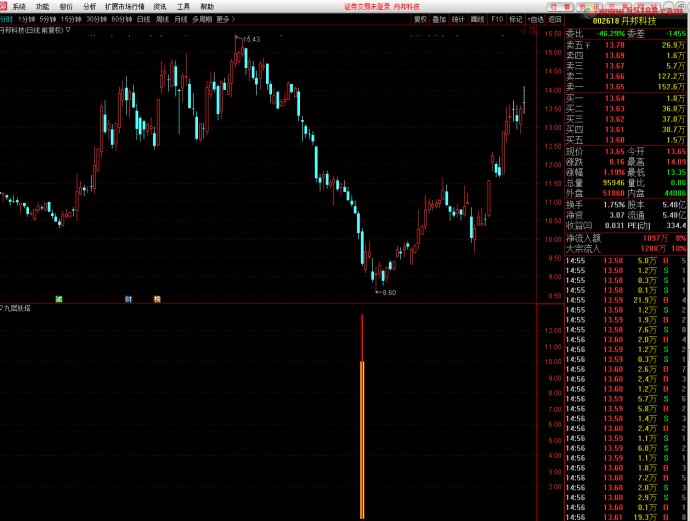The width and height of the screenshot is (690, 521).
Task: Click the tall red-orange indicator bar
Action: click(x=362, y=416)
